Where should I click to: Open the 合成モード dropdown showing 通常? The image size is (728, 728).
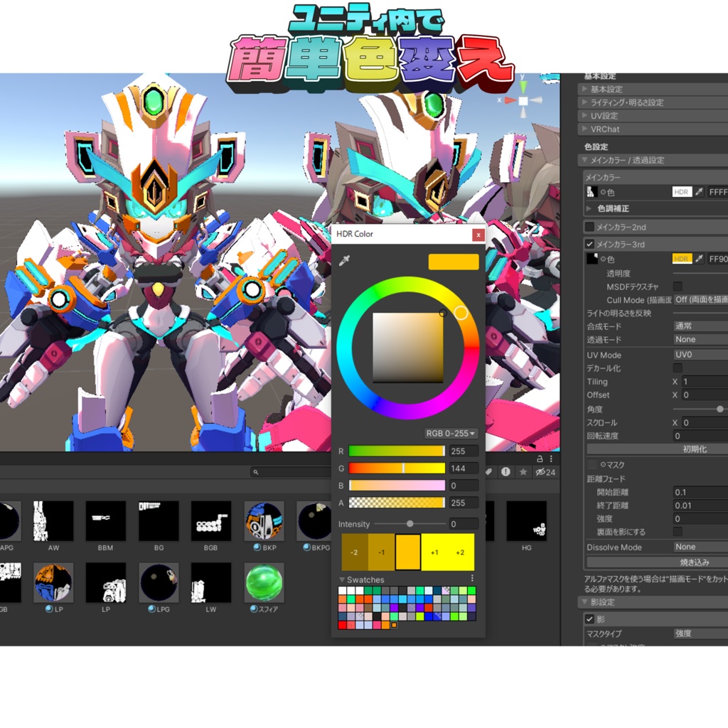pos(700,326)
